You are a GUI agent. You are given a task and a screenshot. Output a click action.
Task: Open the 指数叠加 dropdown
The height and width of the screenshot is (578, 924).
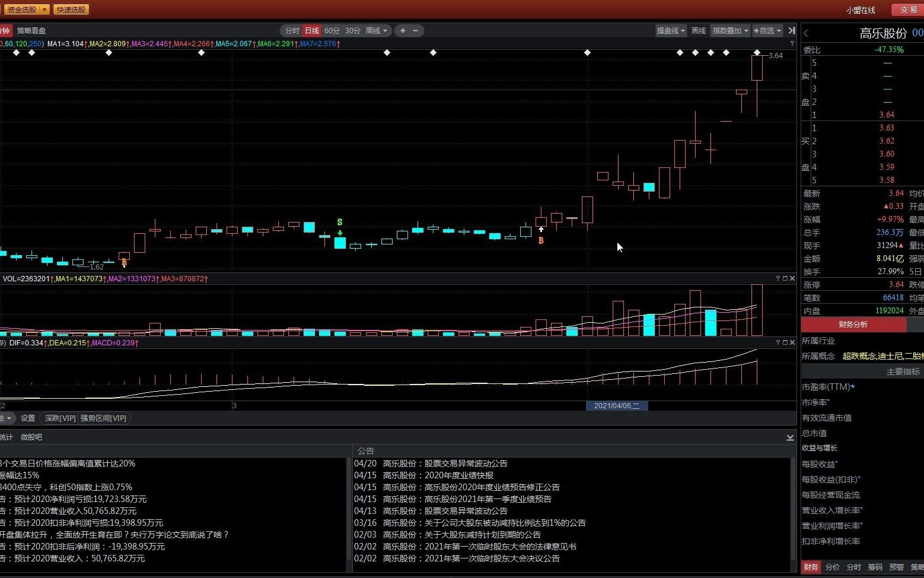click(x=730, y=30)
